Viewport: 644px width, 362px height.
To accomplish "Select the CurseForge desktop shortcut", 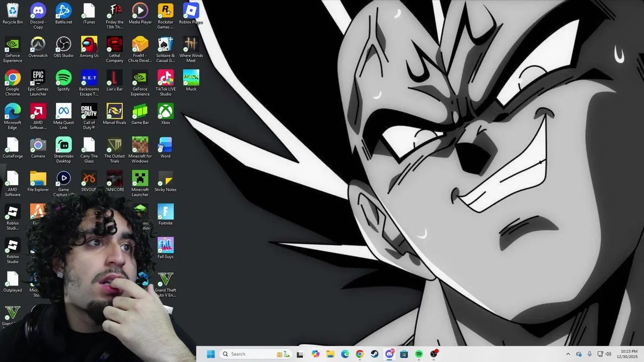I will pyautogui.click(x=13, y=148).
